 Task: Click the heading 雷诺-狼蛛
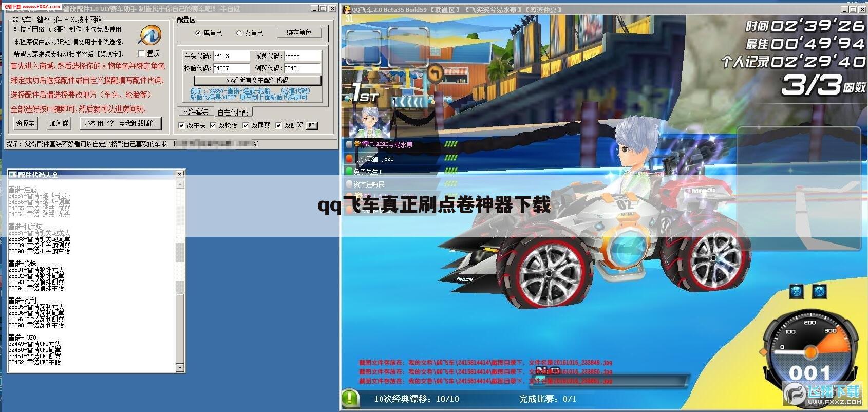[x=22, y=264]
